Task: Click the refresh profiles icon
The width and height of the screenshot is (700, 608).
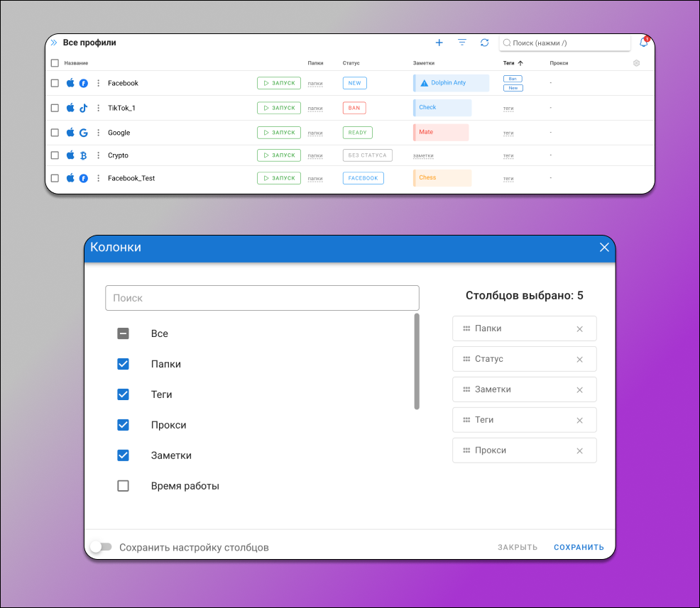Action: pyautogui.click(x=484, y=43)
